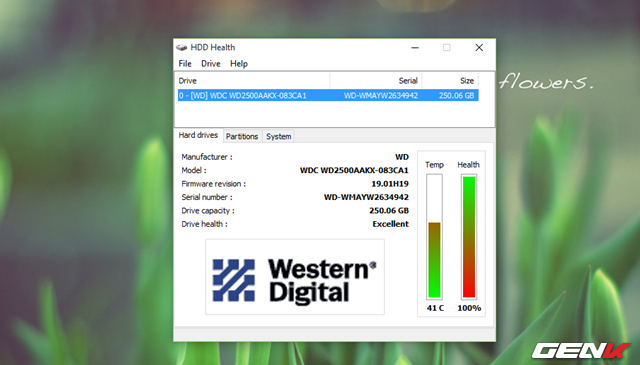Switch to the Partitions tab
Viewport: 640px width, 365px height.
[x=242, y=136]
